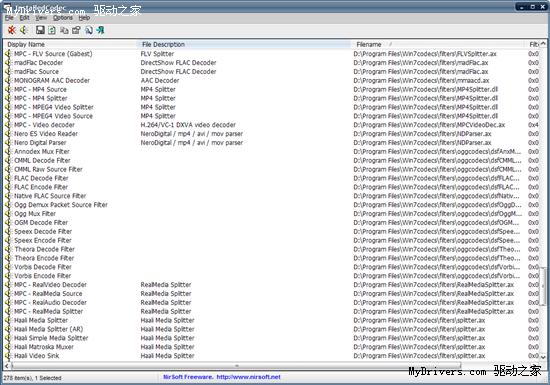This screenshot has height=385, width=550.
Task: Click the speaker icon beside Nero ES Video Reader
Action: pyautogui.click(x=8, y=134)
